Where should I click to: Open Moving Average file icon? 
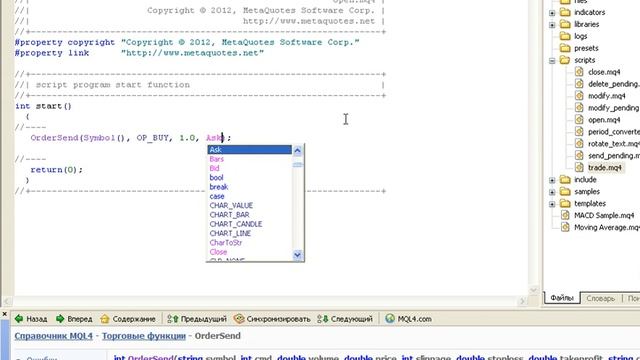tap(565, 227)
